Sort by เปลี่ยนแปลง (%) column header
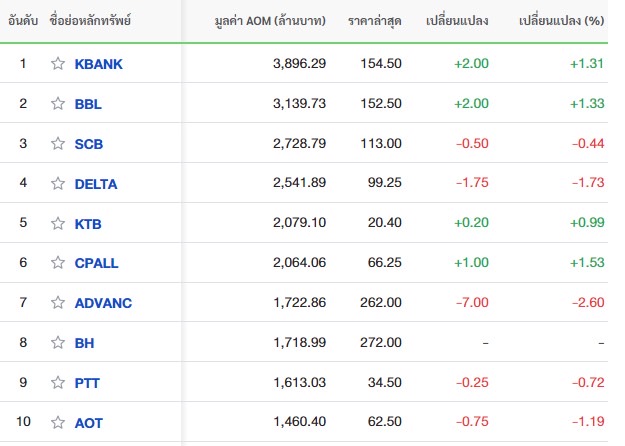The image size is (625, 446). pos(561,21)
